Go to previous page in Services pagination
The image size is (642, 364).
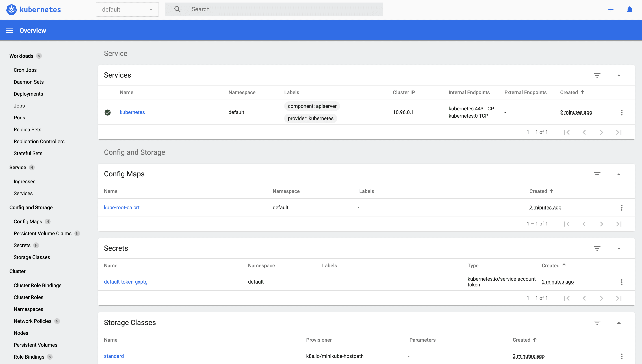[584, 132]
